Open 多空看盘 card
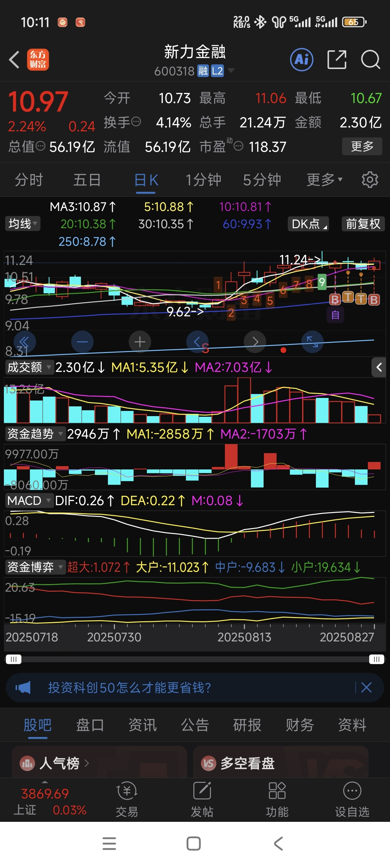This screenshot has width=390, height=868. (280, 762)
